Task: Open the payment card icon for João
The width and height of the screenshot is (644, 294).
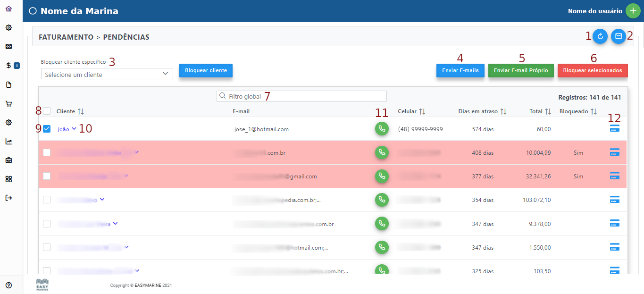Action: (x=614, y=128)
